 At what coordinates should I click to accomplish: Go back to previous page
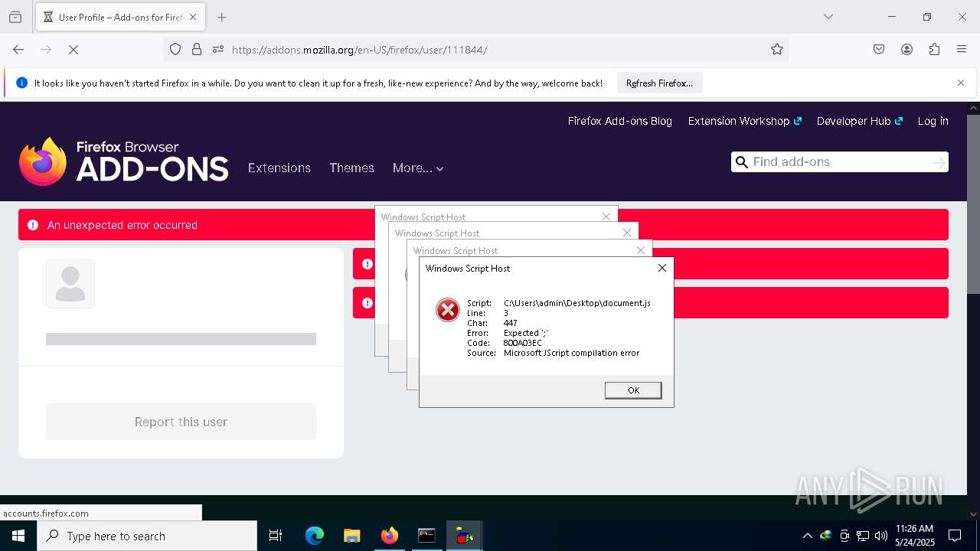pos(18,49)
